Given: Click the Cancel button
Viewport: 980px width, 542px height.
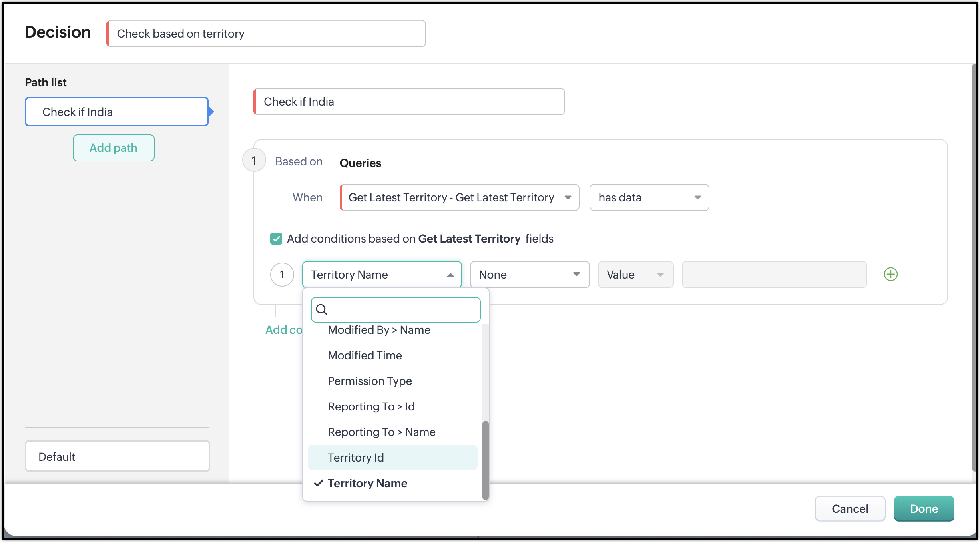Looking at the screenshot, I should tap(850, 508).
